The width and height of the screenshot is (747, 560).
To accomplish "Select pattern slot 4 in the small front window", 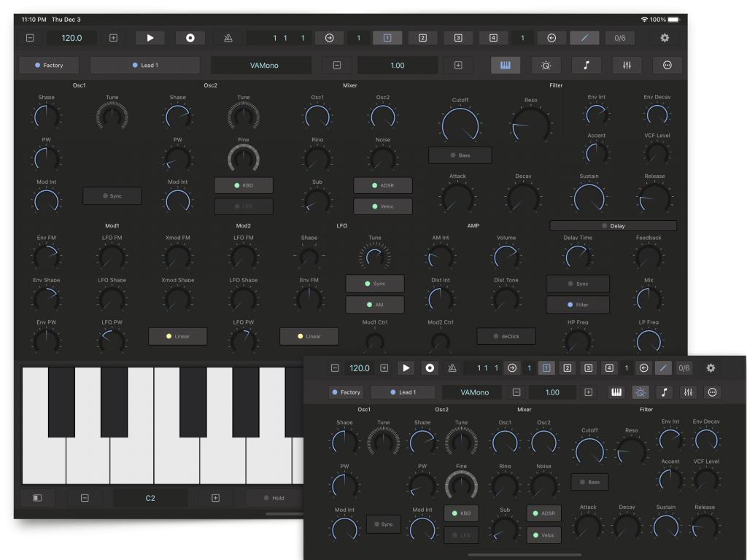I will click(608, 368).
